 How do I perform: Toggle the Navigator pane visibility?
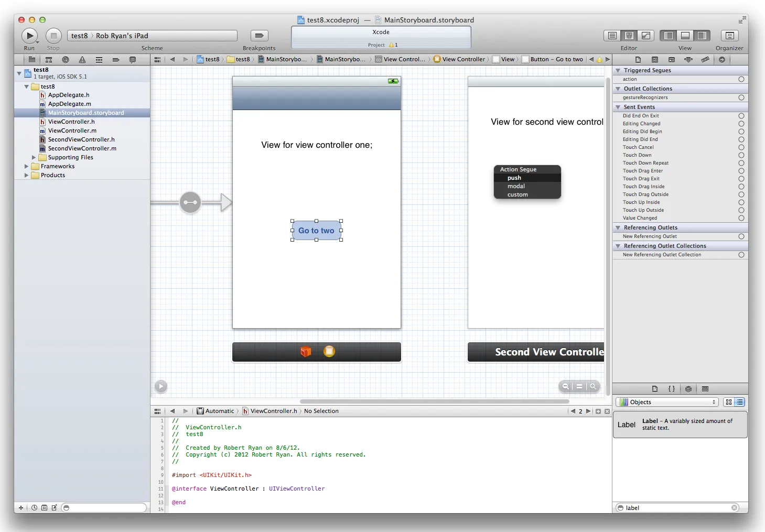669,36
